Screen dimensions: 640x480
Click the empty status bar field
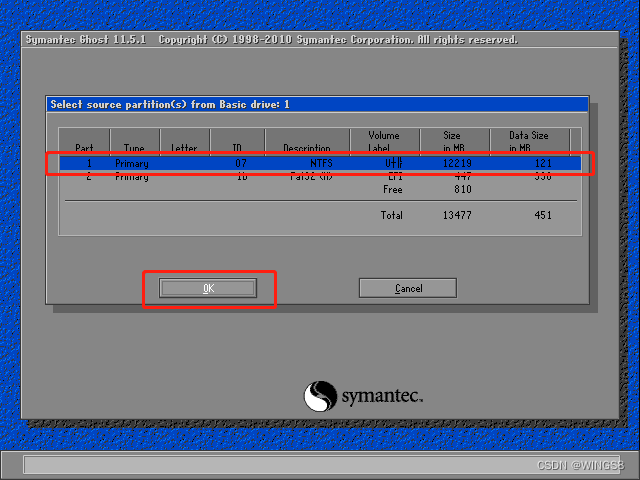322,465
